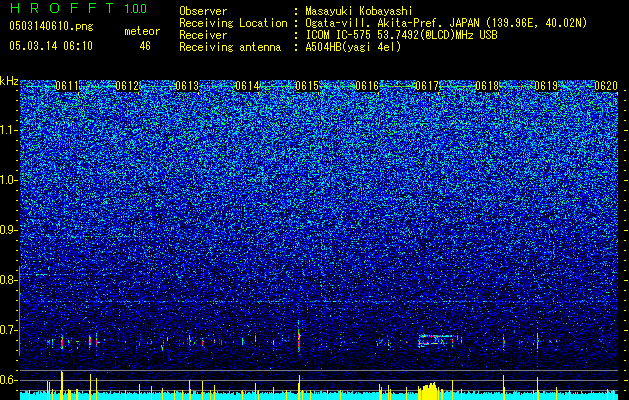Click the 0619 time marker

(547, 86)
